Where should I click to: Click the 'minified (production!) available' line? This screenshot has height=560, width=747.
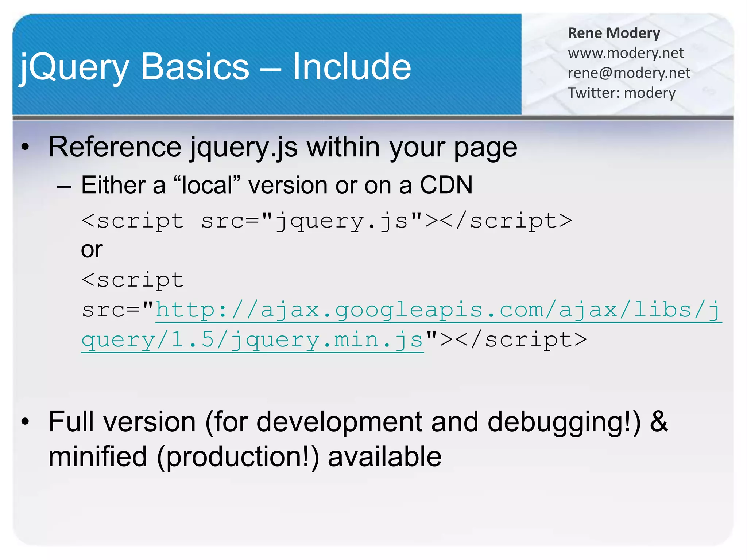tap(245, 457)
